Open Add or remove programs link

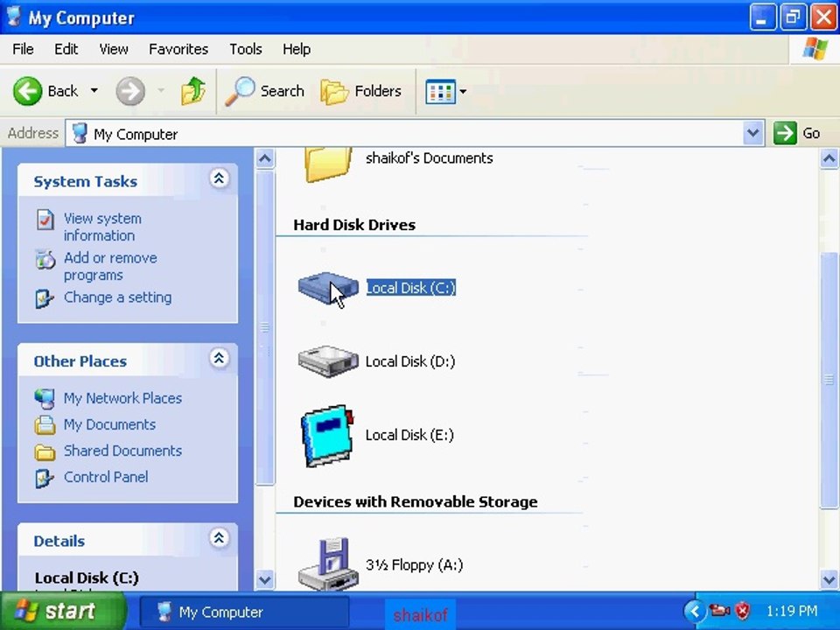pos(110,267)
